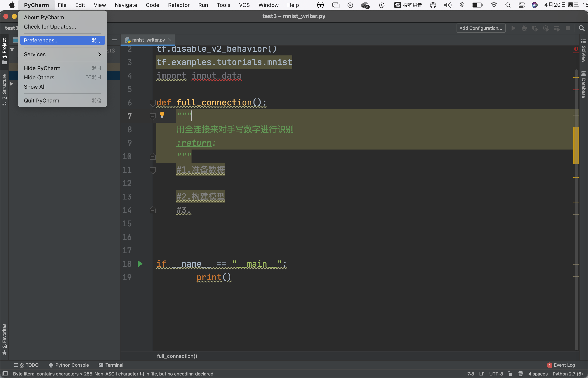The height and width of the screenshot is (378, 588).
Task: Click the yellow warning stripe on the scrollbar
Action: pyautogui.click(x=576, y=145)
